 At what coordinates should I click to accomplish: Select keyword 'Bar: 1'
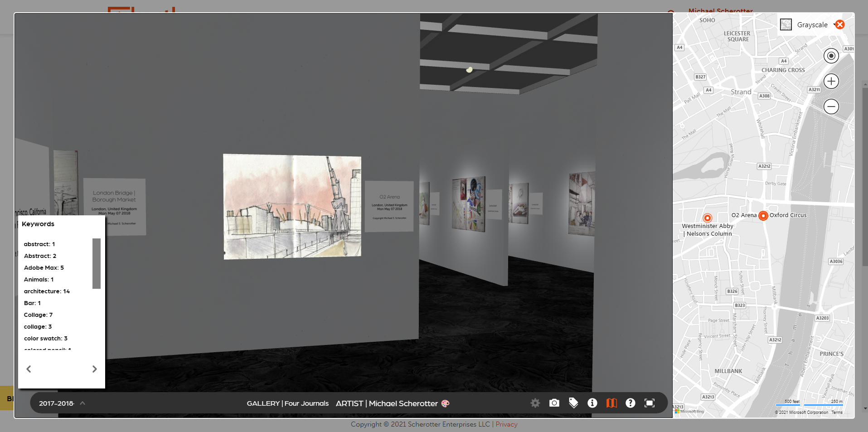(x=32, y=303)
